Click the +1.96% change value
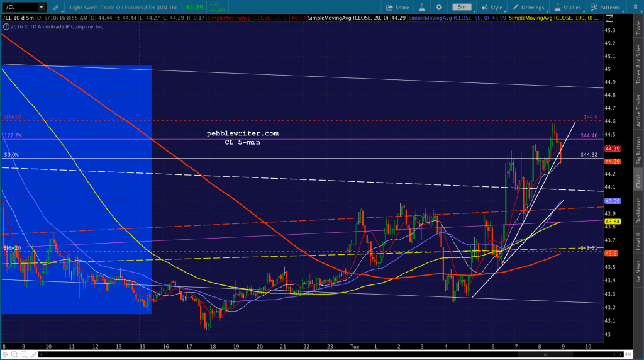The height and width of the screenshot is (360, 644). [x=218, y=10]
